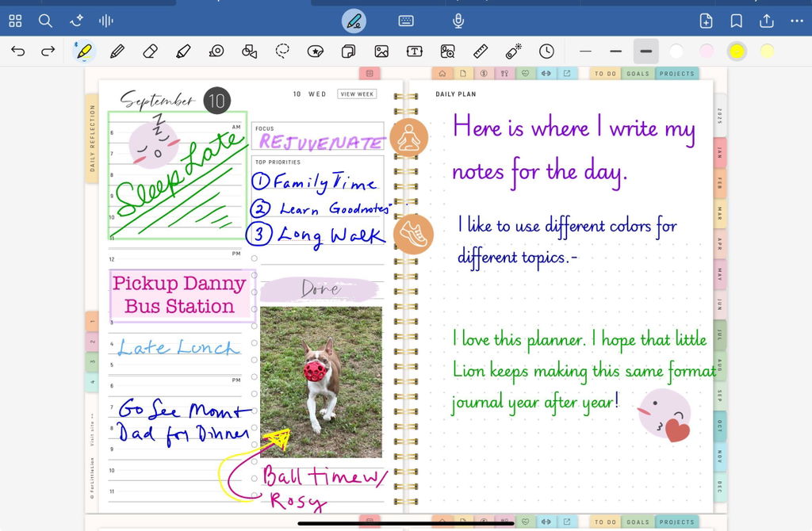Open the fork meal planner tab
This screenshot has width=812, height=531.
coord(504,74)
